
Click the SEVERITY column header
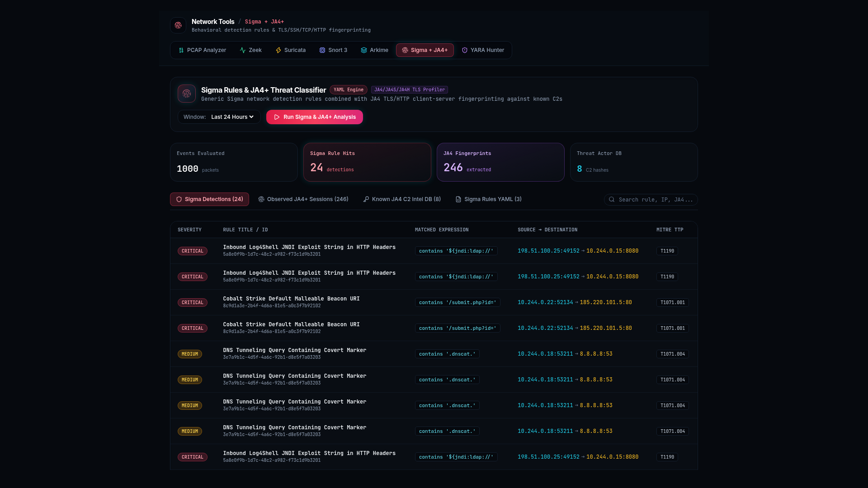pos(189,230)
